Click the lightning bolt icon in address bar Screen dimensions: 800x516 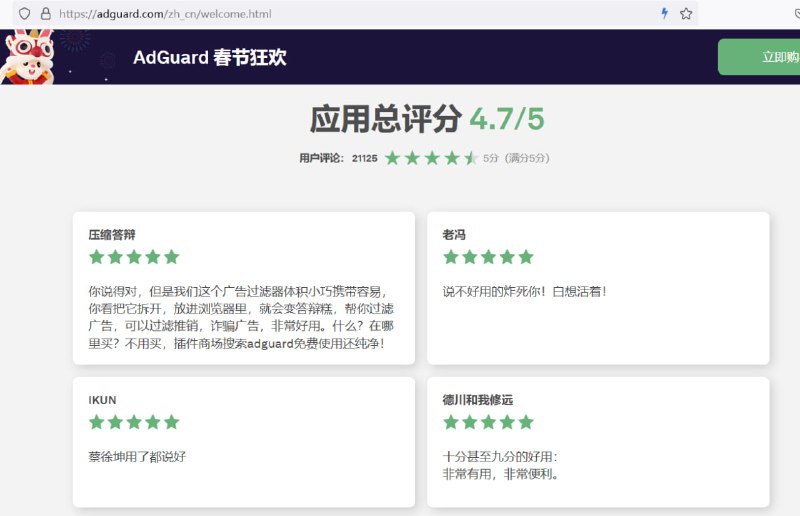point(664,13)
